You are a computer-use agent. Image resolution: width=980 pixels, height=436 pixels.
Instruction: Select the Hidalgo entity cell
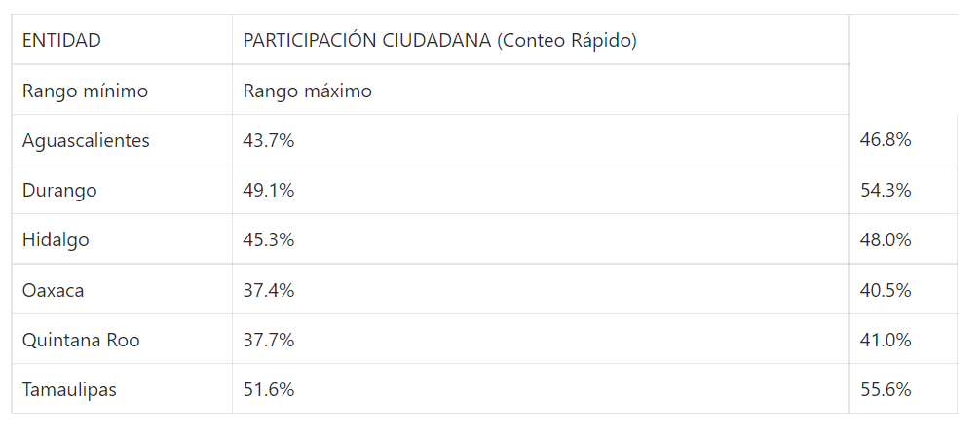[x=56, y=240]
